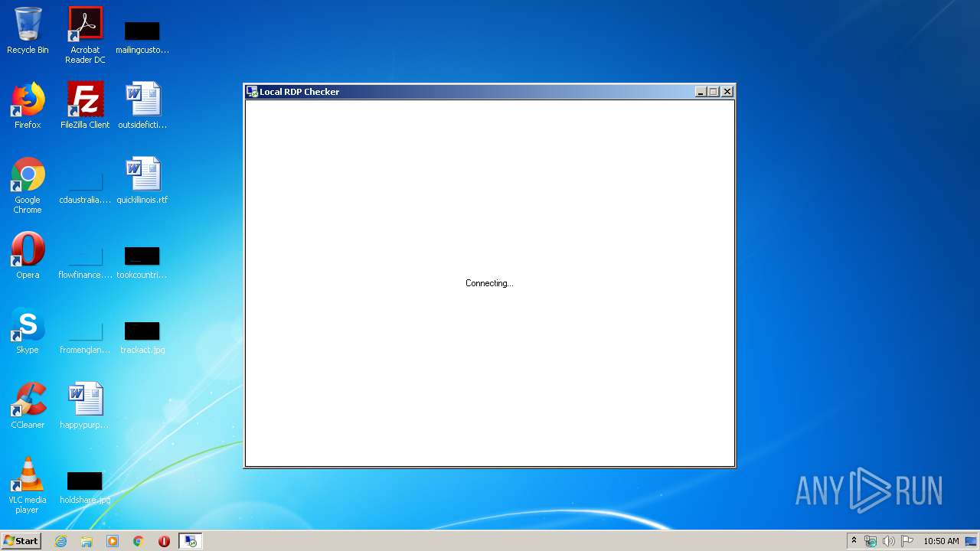The image size is (980, 551).
Task: Click the Show desktop button icon
Action: (971, 541)
